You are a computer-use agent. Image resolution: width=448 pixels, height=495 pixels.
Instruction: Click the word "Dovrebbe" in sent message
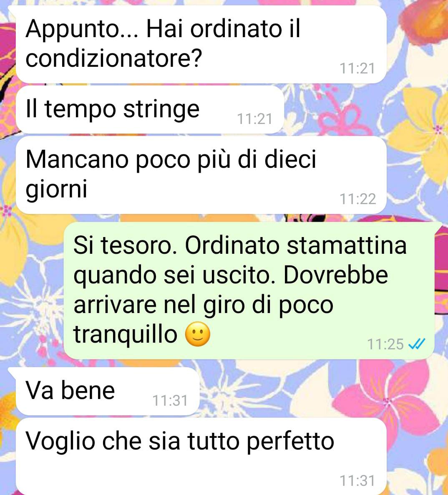336,275
